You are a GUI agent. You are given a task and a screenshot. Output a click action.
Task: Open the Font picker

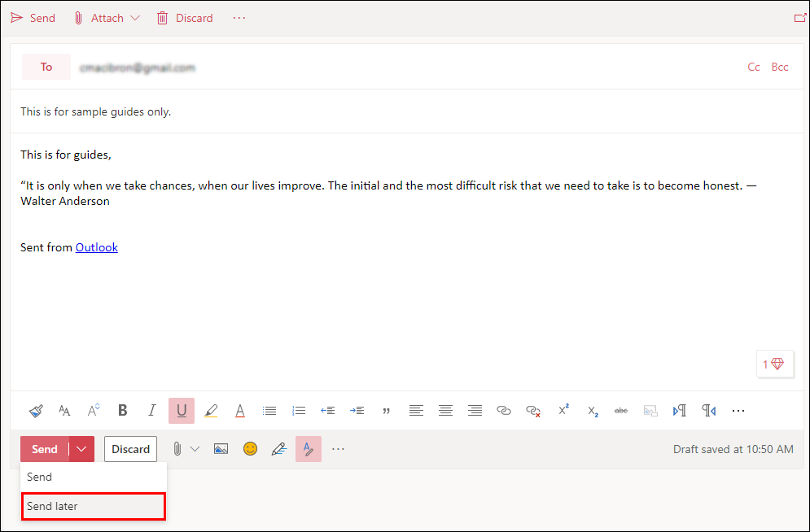coord(64,411)
